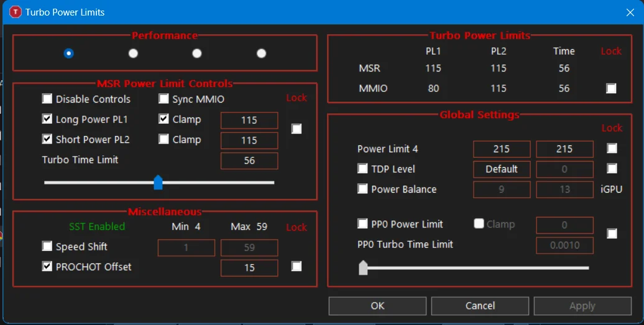644x325 pixels.
Task: Click the first Power Limit 4 field
Action: (x=502, y=149)
